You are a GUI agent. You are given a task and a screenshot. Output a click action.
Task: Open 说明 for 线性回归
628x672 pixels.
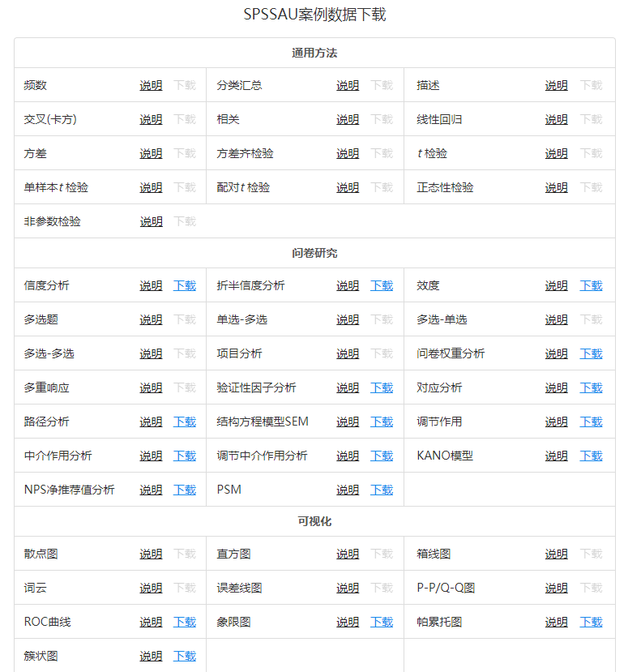click(x=556, y=119)
